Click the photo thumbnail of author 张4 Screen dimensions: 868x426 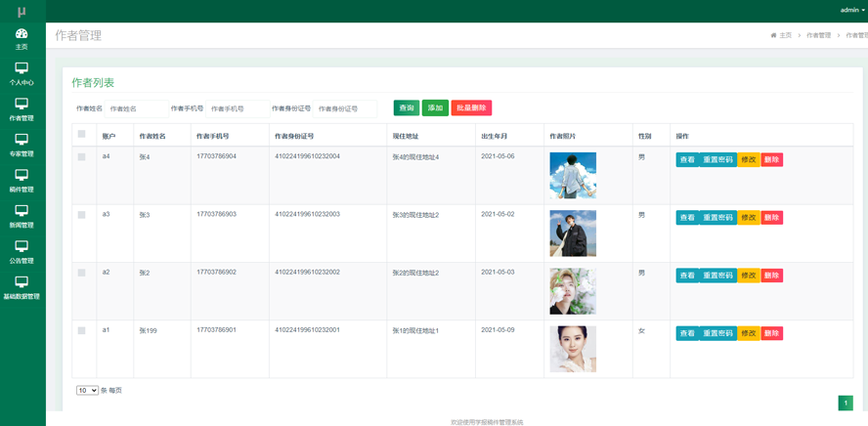(x=573, y=175)
